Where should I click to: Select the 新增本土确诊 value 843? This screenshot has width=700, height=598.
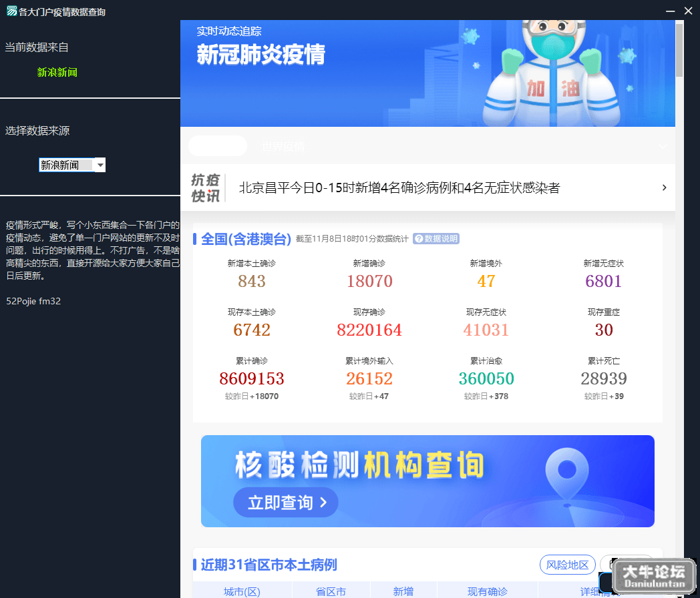[x=252, y=282]
